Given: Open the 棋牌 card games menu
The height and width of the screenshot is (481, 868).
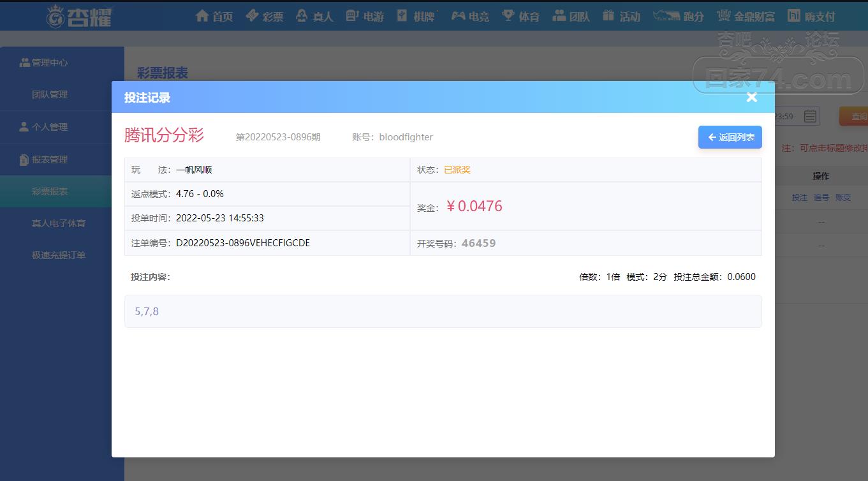Looking at the screenshot, I should point(416,16).
